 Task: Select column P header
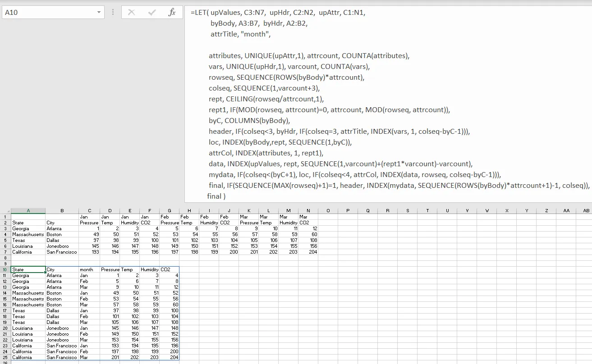(348, 210)
